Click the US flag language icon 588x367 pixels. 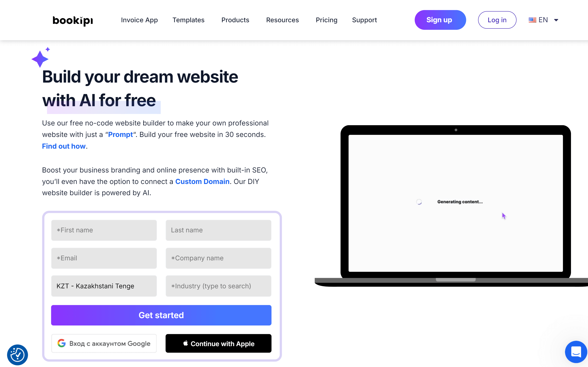click(533, 20)
